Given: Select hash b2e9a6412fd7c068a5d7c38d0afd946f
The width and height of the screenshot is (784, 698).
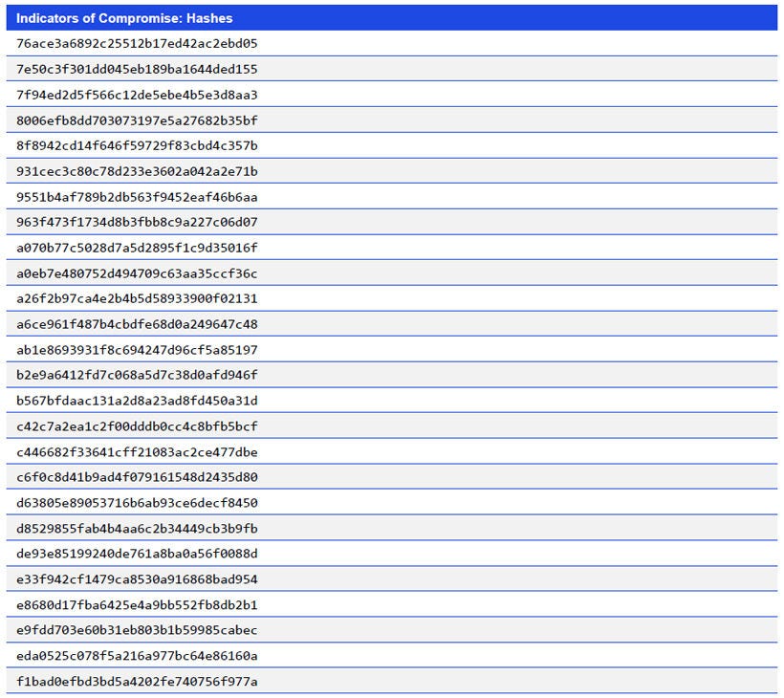Looking at the screenshot, I should tap(140, 375).
